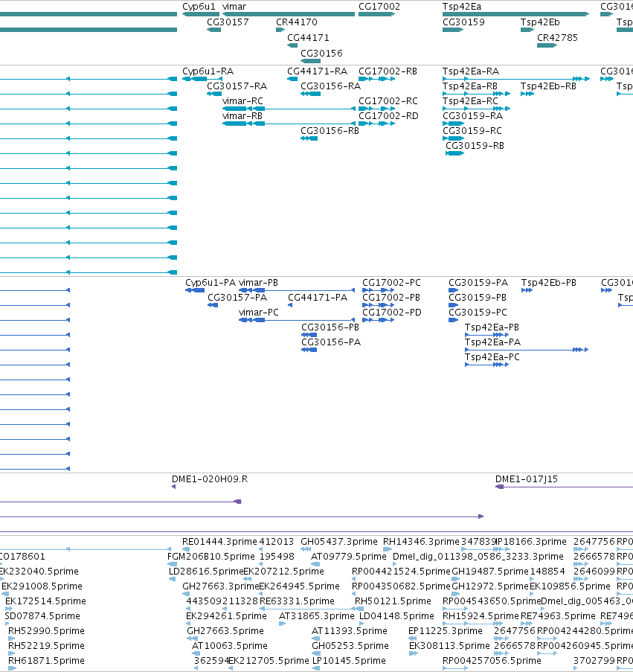Screen dimensions: 633x672
Task: Click protein Tsp42Ea-PB
Action: click(492, 327)
